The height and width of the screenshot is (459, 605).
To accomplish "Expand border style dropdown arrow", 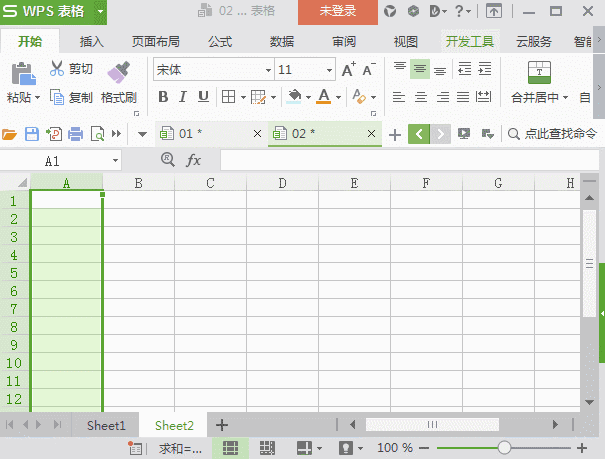I will pyautogui.click(x=243, y=97).
